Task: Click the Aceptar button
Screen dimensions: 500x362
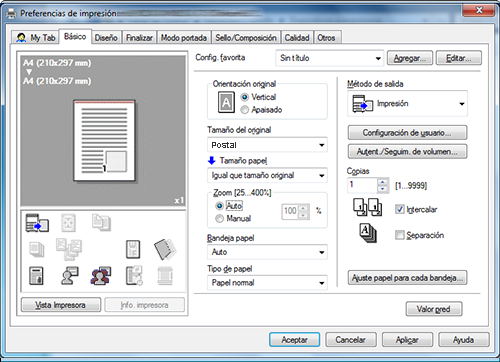Action: [294, 340]
